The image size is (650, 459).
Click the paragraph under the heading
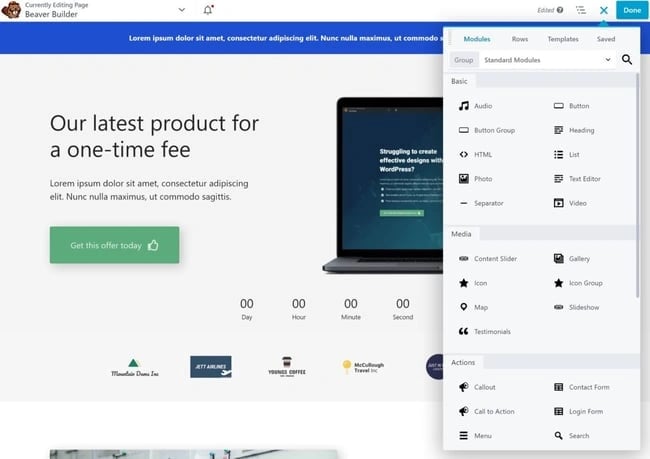pos(149,190)
